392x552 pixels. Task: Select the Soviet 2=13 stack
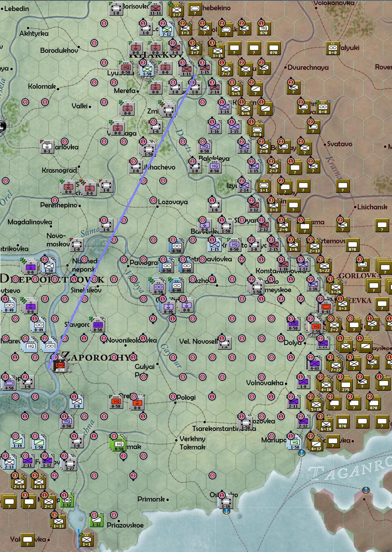[314, 247]
